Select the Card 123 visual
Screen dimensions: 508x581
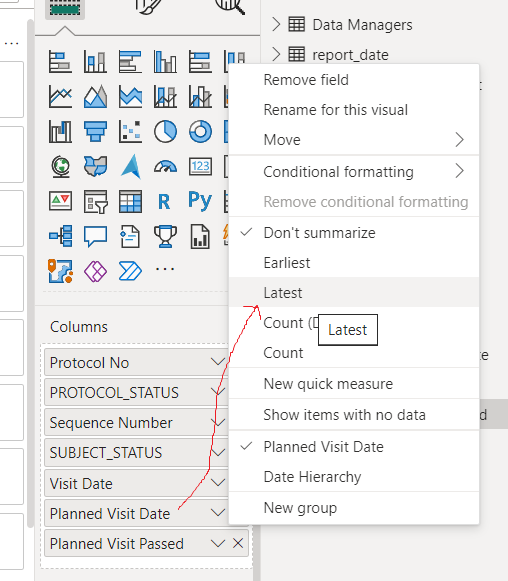tap(200, 166)
